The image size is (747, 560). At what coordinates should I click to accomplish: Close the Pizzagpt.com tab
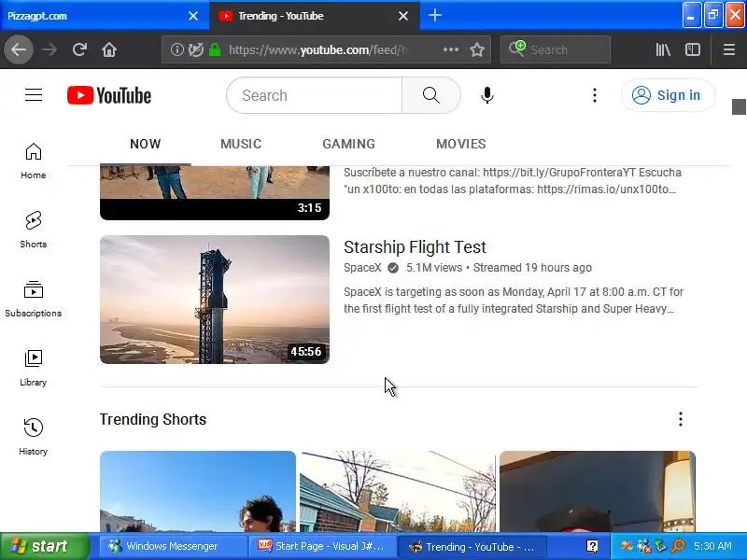193,16
